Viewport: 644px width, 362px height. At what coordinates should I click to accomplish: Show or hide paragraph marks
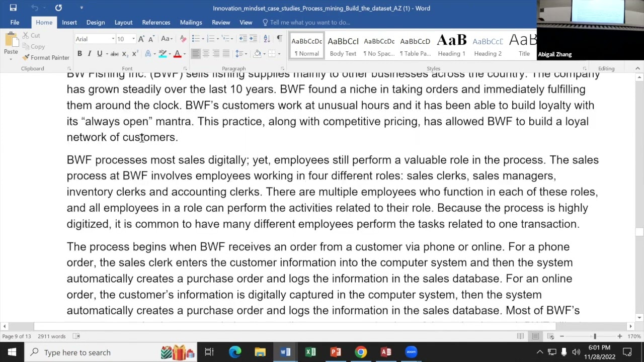(x=279, y=39)
